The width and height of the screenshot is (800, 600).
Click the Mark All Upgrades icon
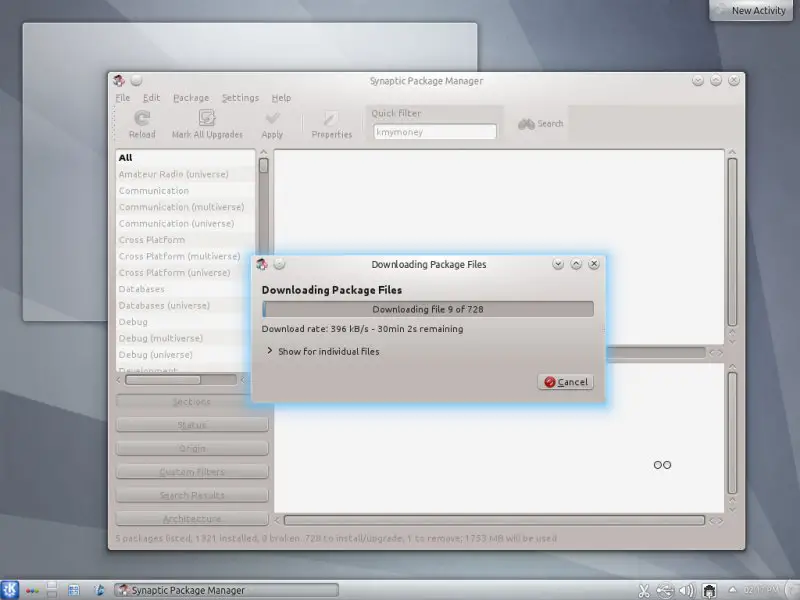pyautogui.click(x=207, y=118)
